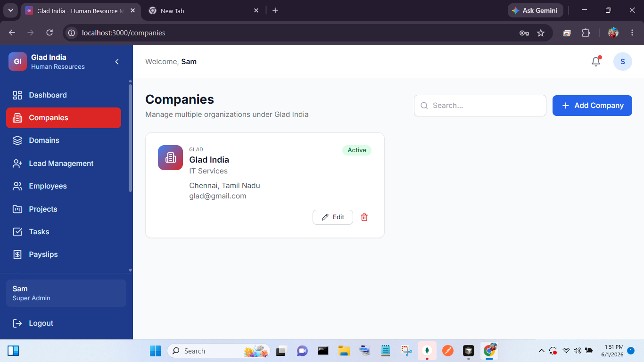Bookmark this page with star
Screen dimensions: 644x362
coord(541,33)
